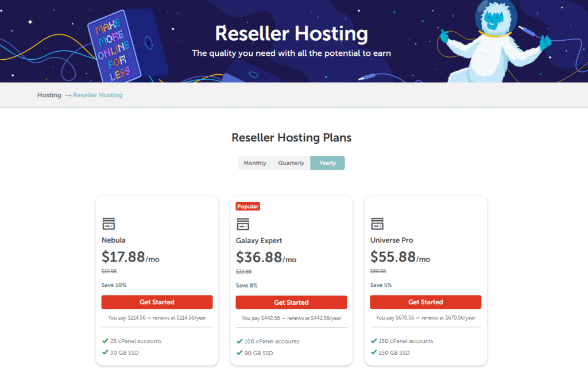Click the checkmark beside 30 GB SSD
The image size is (588, 372).
click(x=106, y=352)
